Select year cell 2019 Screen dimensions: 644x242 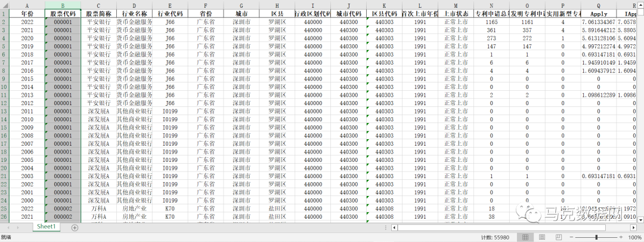tap(27, 45)
